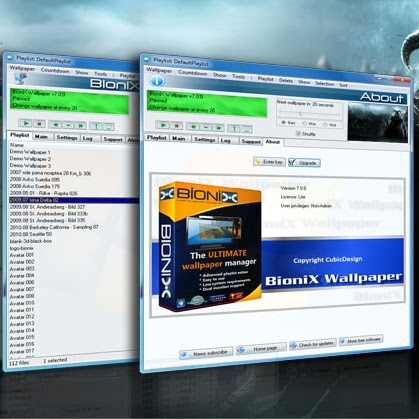Click the News subscribe button
419x419 pixels.
click(x=206, y=353)
